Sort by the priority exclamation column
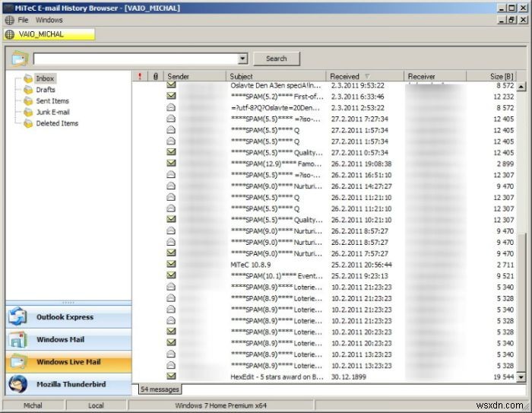The image size is (532, 413). (x=140, y=76)
